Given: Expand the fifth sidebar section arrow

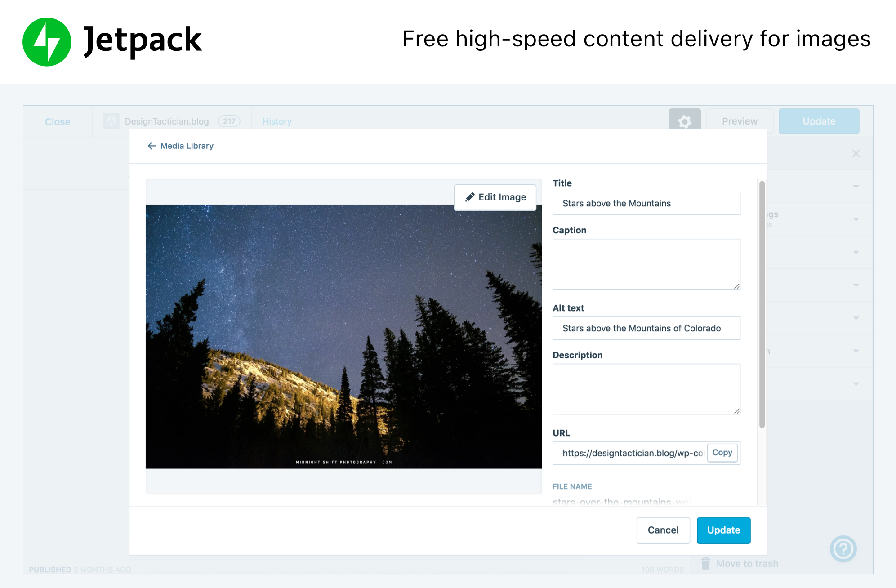Looking at the screenshot, I should [856, 318].
